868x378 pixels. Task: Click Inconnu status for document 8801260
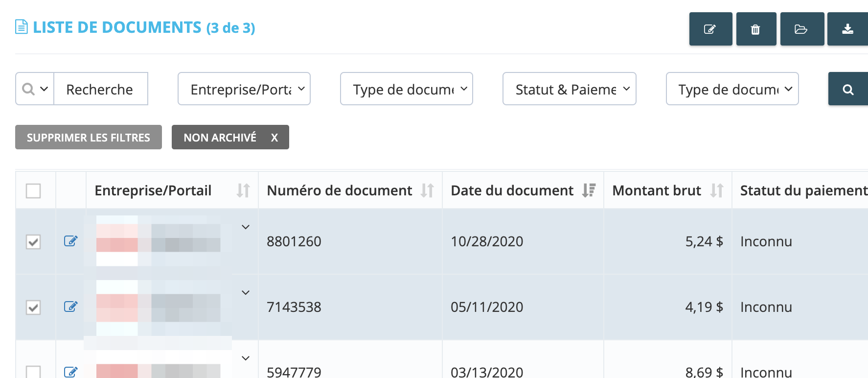766,241
